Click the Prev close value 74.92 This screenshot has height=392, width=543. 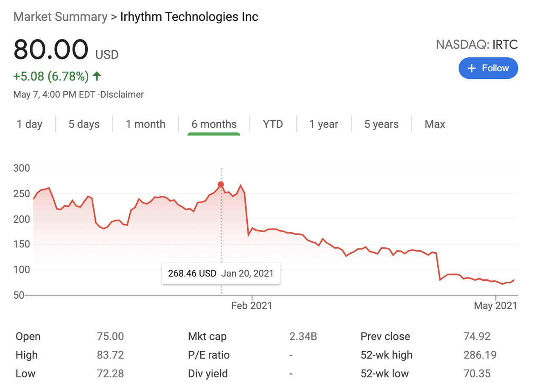pos(477,336)
